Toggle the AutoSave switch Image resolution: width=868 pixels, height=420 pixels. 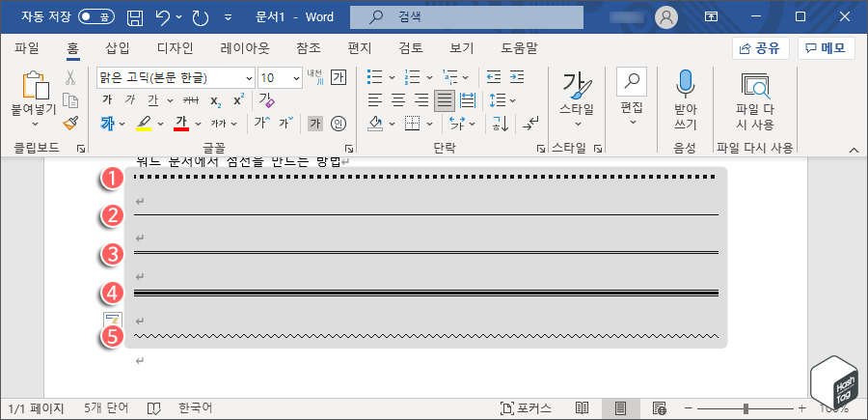pyautogui.click(x=95, y=17)
